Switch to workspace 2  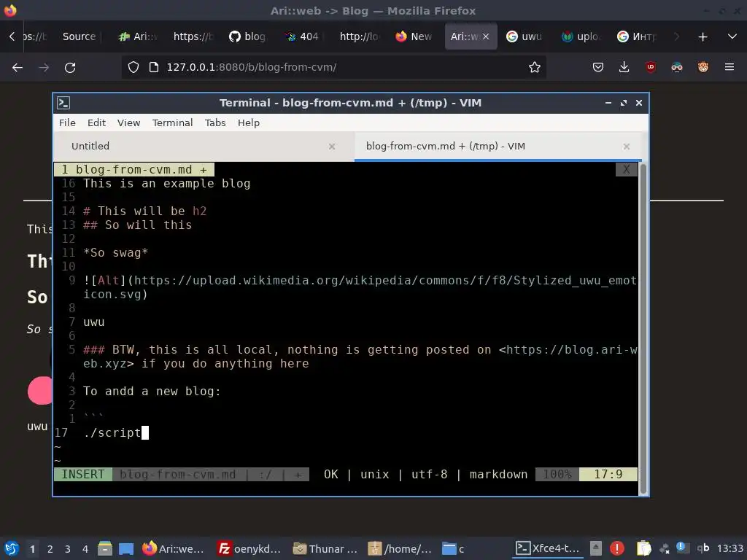coord(50,549)
